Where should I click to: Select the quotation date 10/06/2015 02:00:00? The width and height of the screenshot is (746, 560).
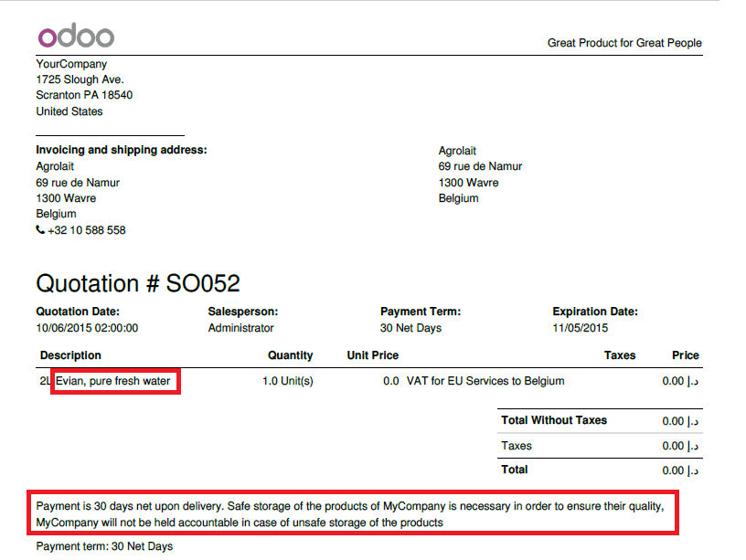click(87, 328)
